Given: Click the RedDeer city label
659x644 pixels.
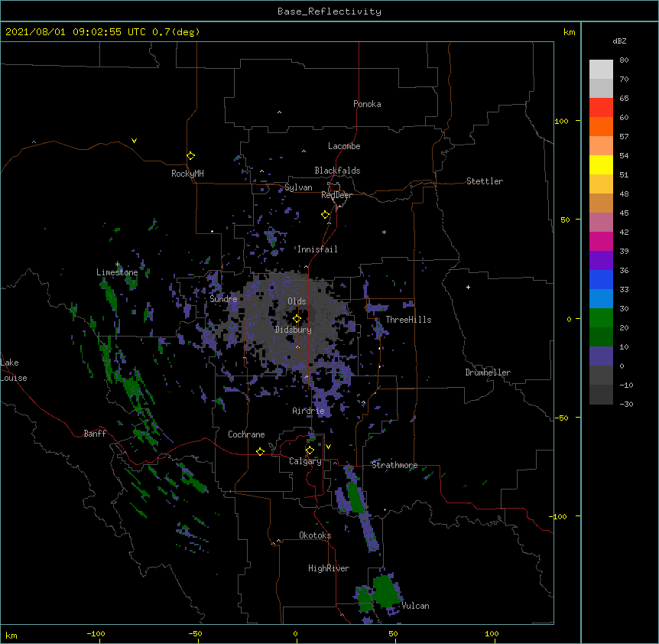Looking at the screenshot, I should point(336,195).
